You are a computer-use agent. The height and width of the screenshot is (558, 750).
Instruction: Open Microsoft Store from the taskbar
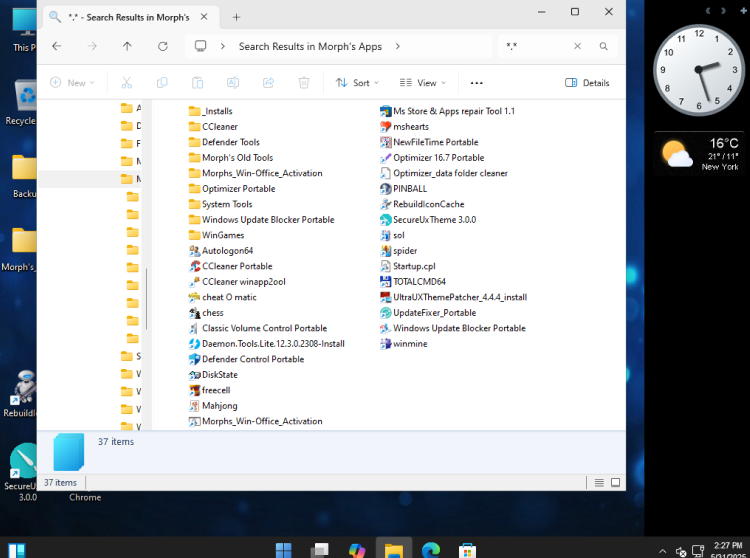click(x=467, y=549)
